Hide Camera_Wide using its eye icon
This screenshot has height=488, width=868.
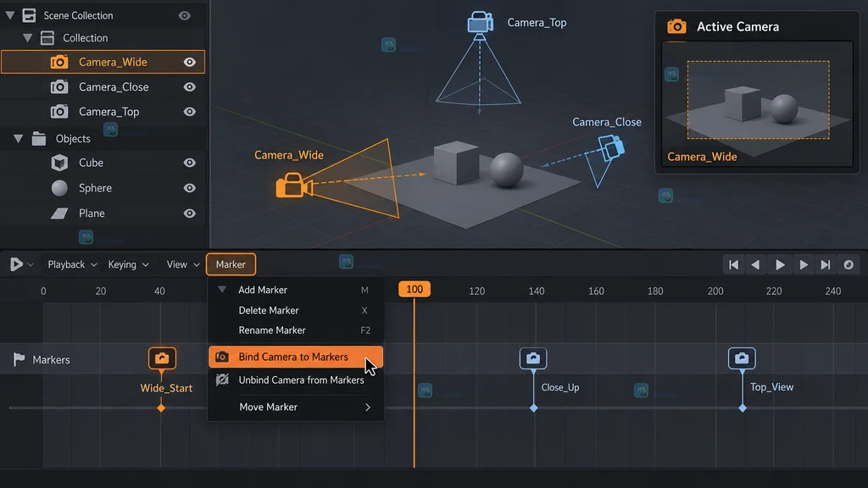point(189,62)
